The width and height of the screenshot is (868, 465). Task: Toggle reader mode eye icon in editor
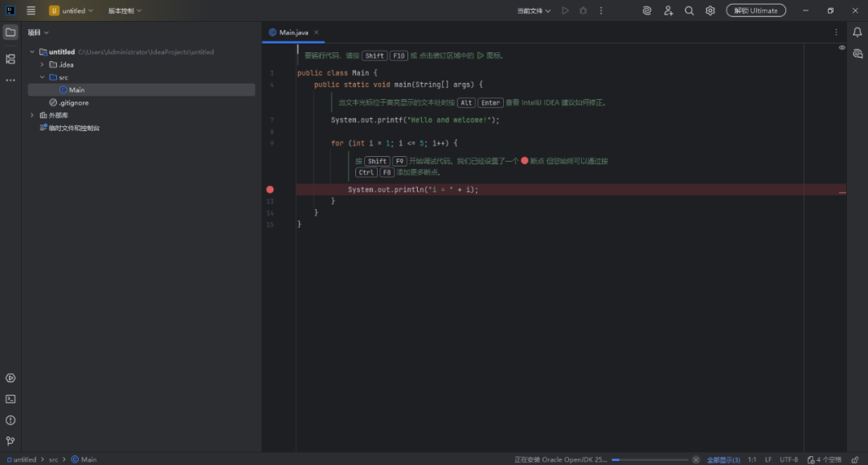coord(841,48)
